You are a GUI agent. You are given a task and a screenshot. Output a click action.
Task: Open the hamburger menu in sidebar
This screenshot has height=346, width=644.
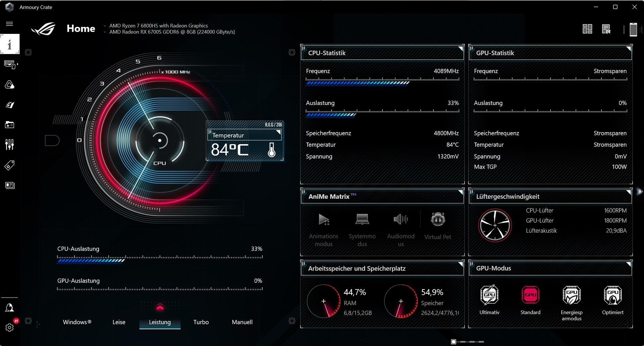pyautogui.click(x=9, y=24)
